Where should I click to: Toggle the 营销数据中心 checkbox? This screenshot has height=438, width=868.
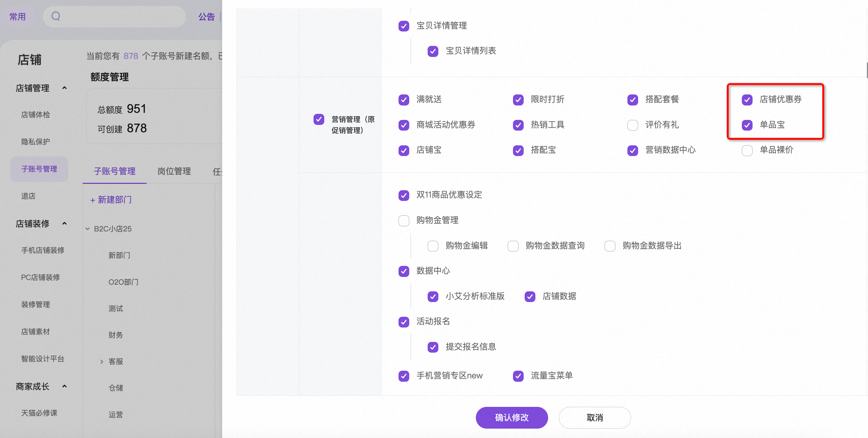[633, 150]
